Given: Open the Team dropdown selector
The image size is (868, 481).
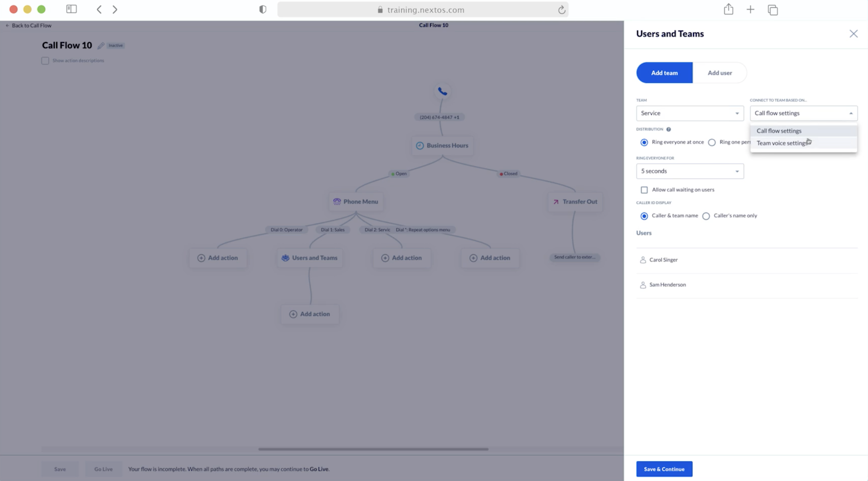Looking at the screenshot, I should (x=690, y=113).
